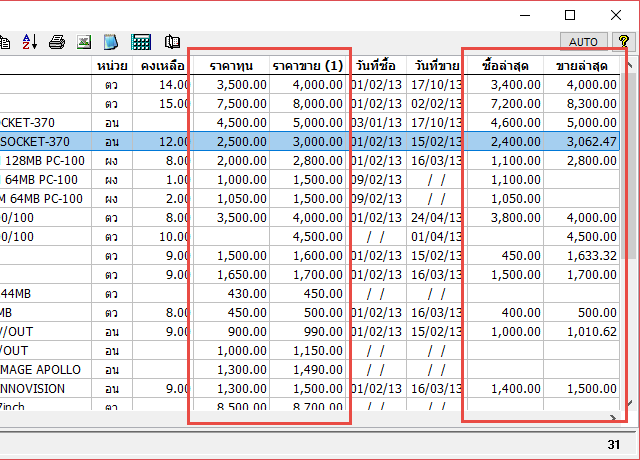Close the window with the X button
This screenshot has width=640, height=460.
(616, 15)
